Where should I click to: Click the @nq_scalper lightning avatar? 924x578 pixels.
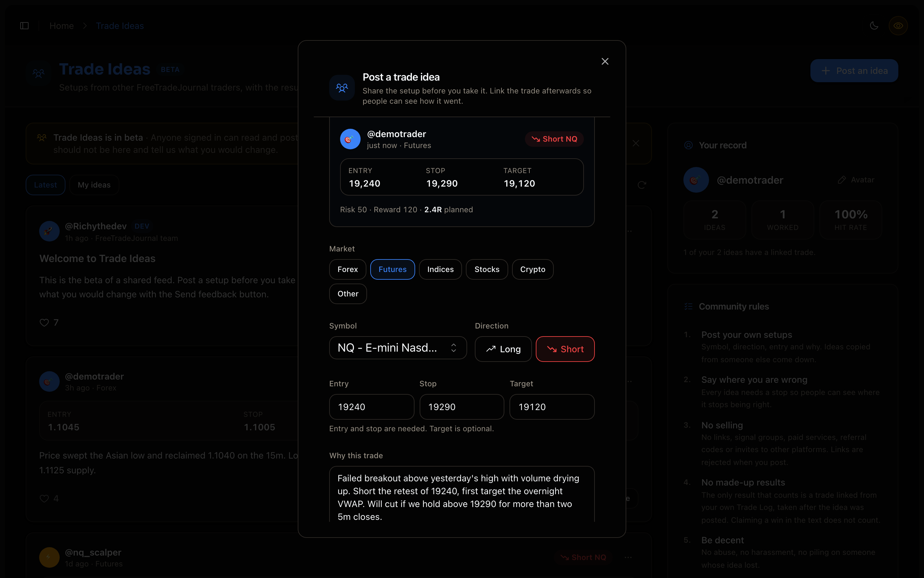(x=49, y=557)
